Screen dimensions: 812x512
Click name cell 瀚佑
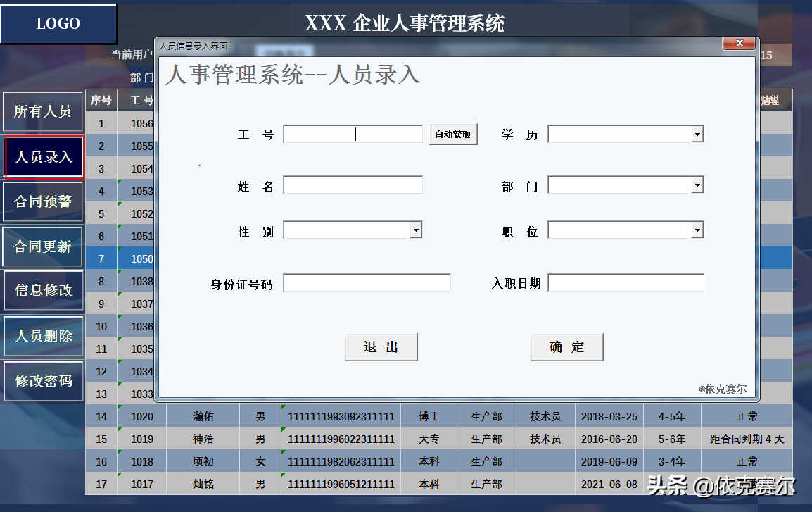(203, 417)
